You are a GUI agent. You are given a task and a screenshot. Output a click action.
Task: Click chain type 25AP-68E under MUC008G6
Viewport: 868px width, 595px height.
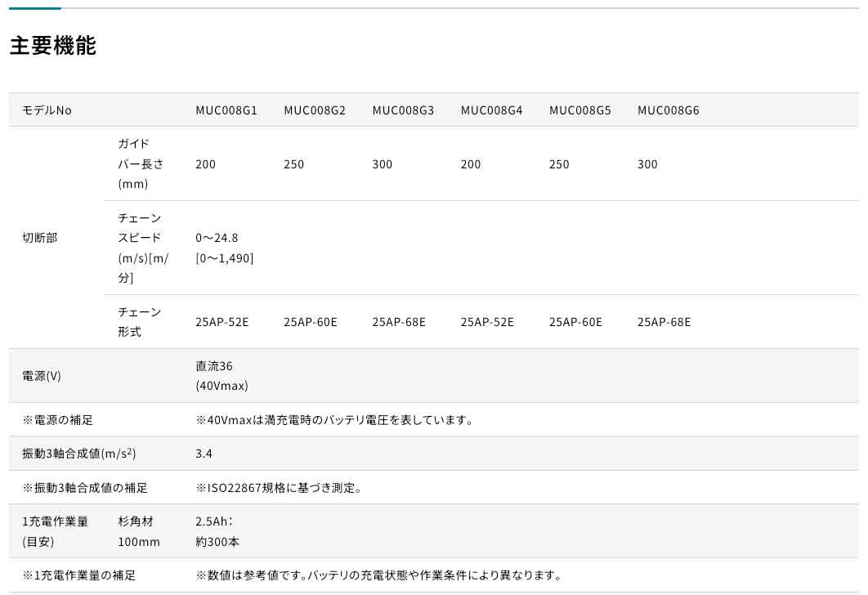[664, 322]
